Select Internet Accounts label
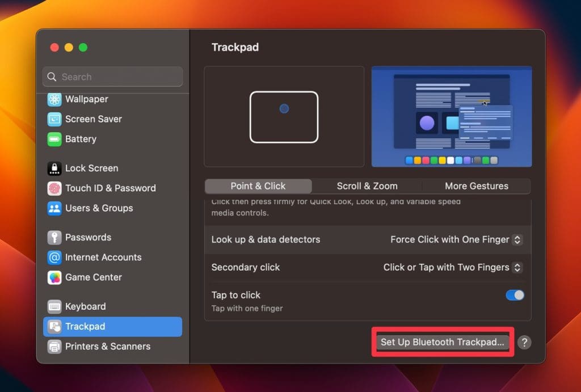581x392 pixels. click(103, 258)
